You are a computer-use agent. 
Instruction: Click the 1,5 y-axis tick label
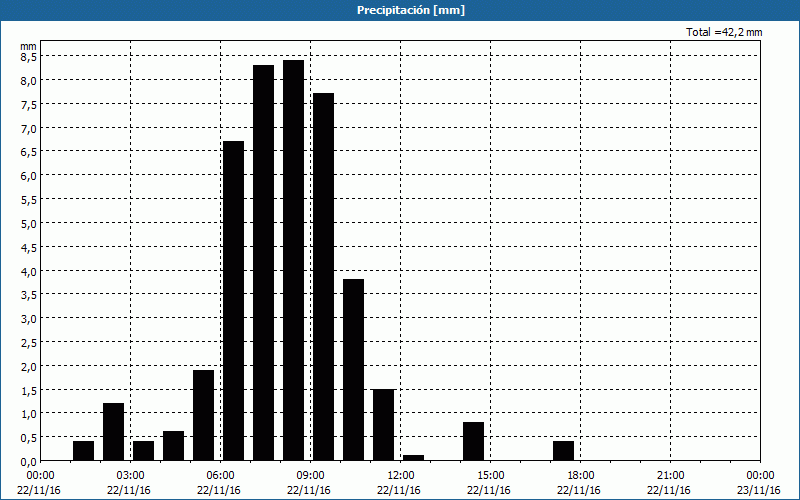(28, 390)
